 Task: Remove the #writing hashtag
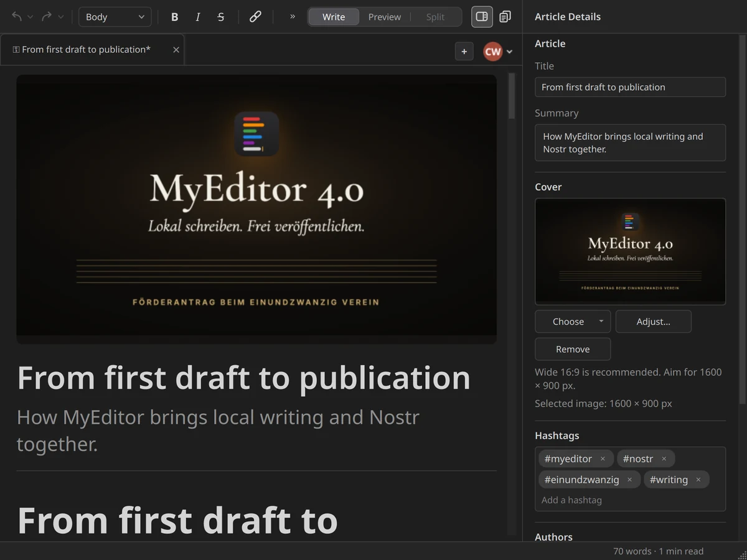[698, 480]
